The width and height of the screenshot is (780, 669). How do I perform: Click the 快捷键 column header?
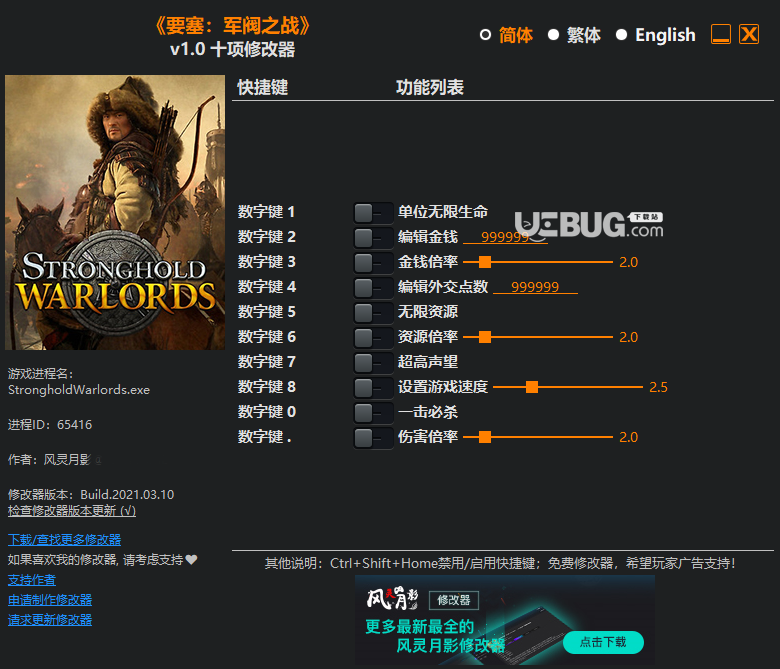pyautogui.click(x=263, y=88)
